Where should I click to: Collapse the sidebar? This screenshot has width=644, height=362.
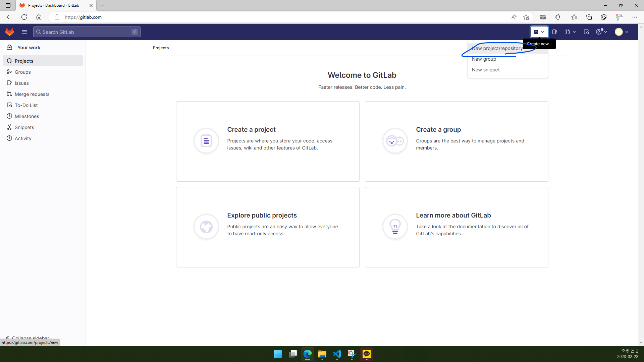coord(28,338)
